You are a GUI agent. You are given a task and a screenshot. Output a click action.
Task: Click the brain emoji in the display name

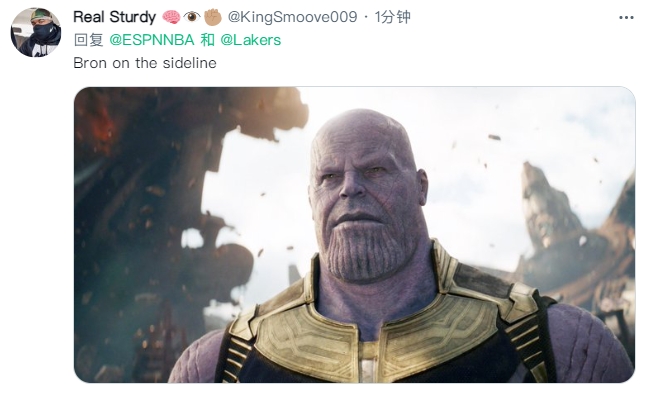(x=171, y=17)
